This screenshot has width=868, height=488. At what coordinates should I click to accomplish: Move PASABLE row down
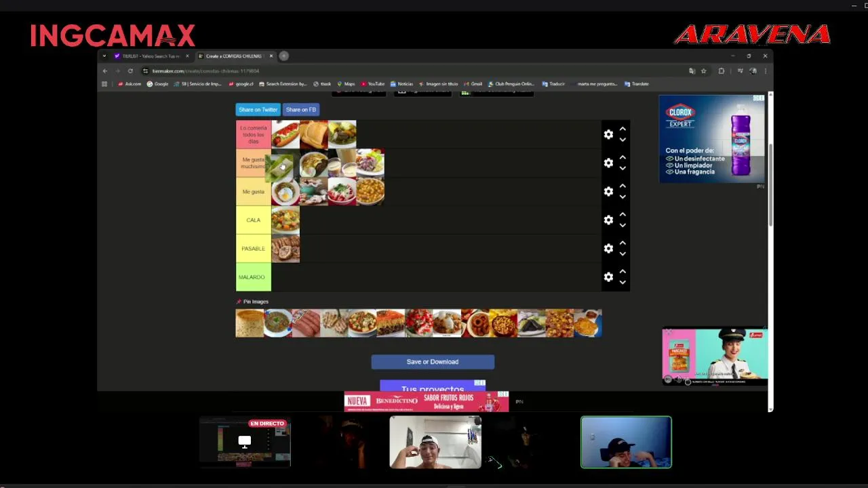click(623, 253)
